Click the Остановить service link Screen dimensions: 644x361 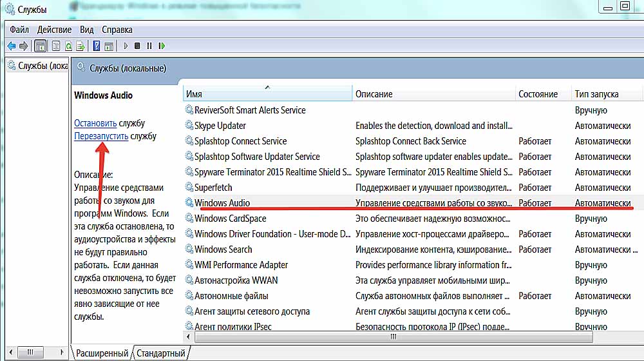click(95, 123)
